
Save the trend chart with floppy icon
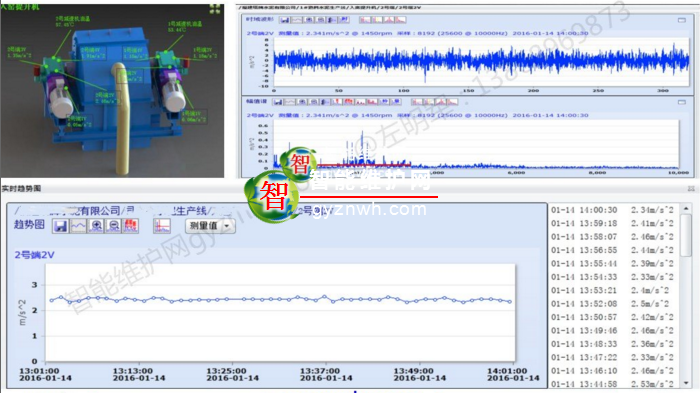60,226
